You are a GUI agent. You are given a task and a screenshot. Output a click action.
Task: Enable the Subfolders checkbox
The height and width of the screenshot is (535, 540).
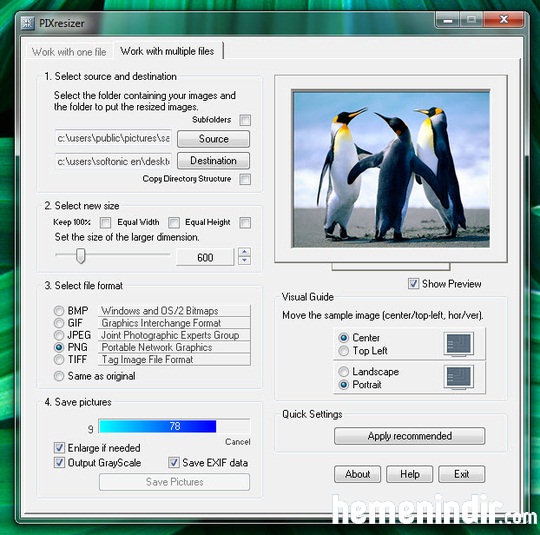click(x=245, y=120)
